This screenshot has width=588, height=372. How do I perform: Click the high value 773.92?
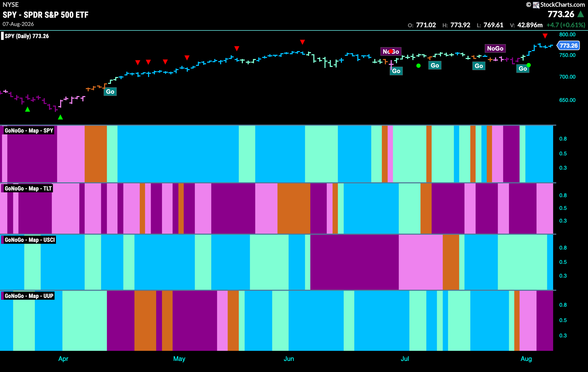click(x=460, y=25)
